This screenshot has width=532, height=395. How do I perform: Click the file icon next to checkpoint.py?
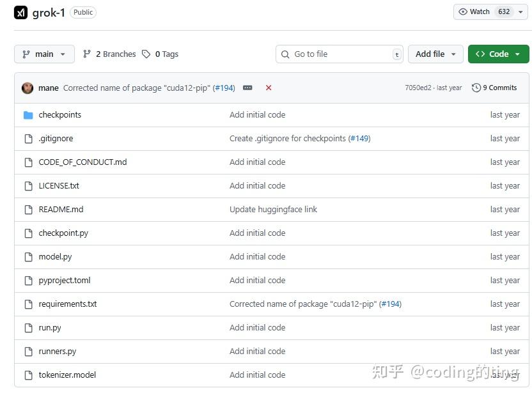29,233
